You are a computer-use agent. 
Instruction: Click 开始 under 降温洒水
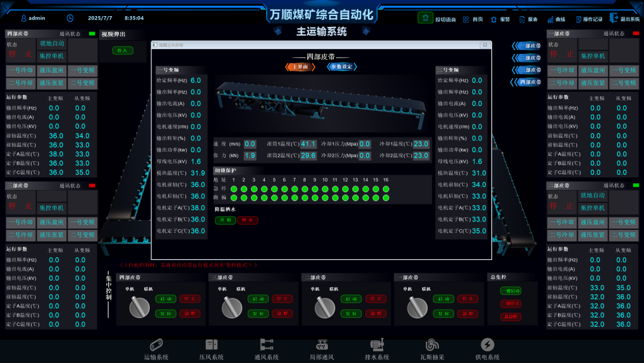point(225,220)
